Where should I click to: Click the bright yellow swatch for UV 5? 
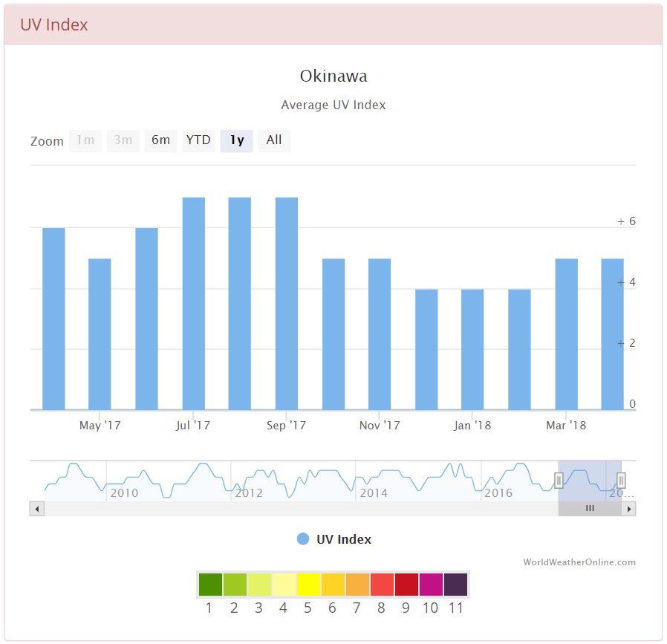pyautogui.click(x=308, y=585)
